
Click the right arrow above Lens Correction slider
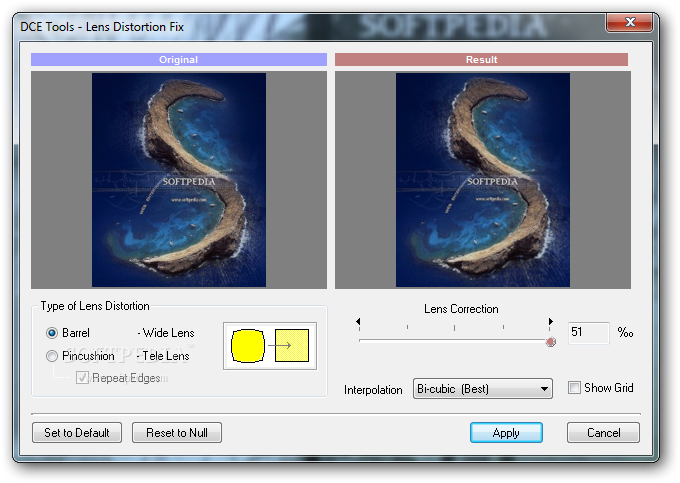click(x=550, y=321)
